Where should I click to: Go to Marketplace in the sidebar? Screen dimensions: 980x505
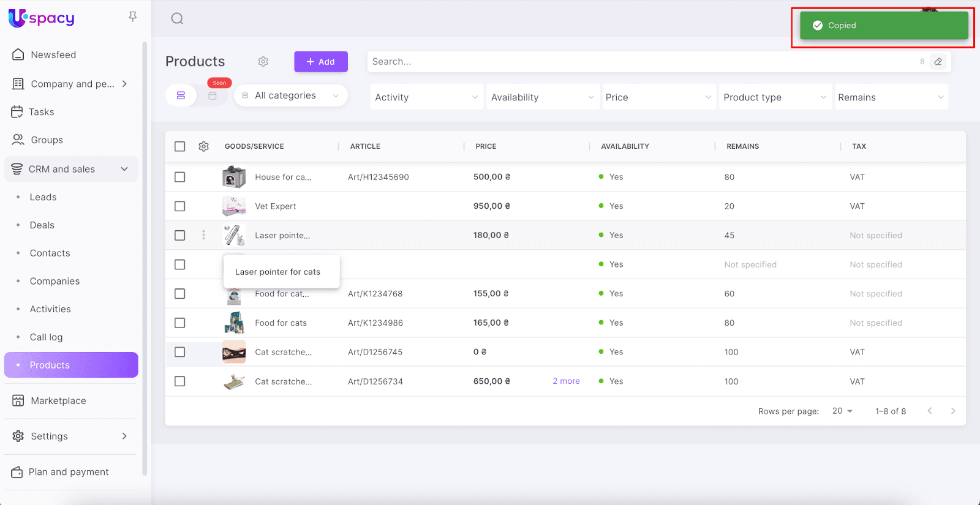pos(58,401)
